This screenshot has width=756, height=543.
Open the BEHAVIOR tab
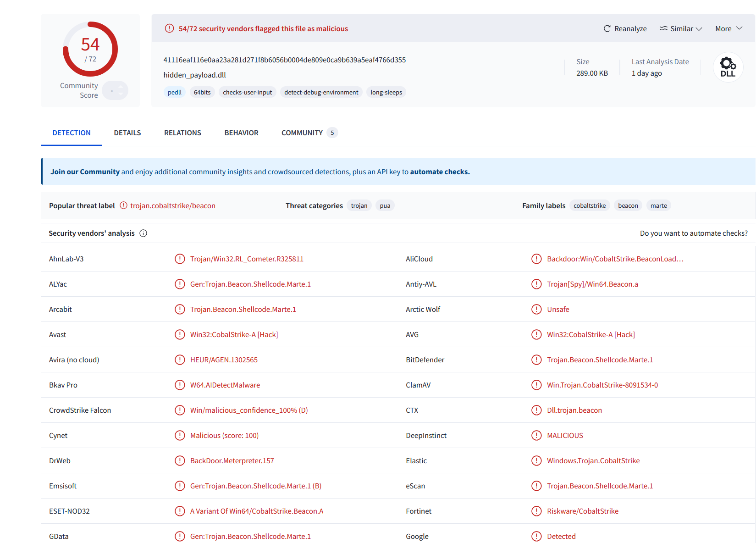click(242, 133)
